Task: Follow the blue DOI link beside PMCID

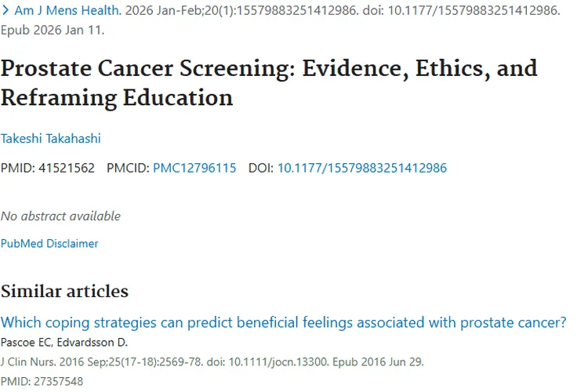Action: (362, 168)
